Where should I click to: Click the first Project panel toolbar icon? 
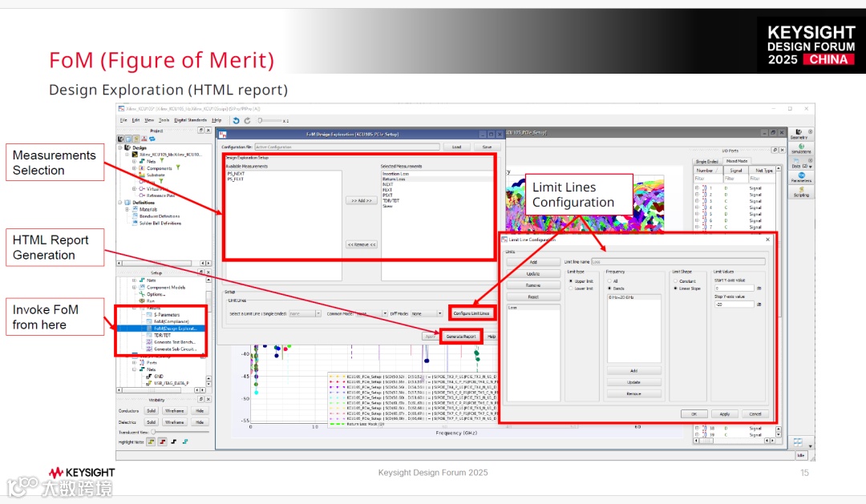coord(121,139)
